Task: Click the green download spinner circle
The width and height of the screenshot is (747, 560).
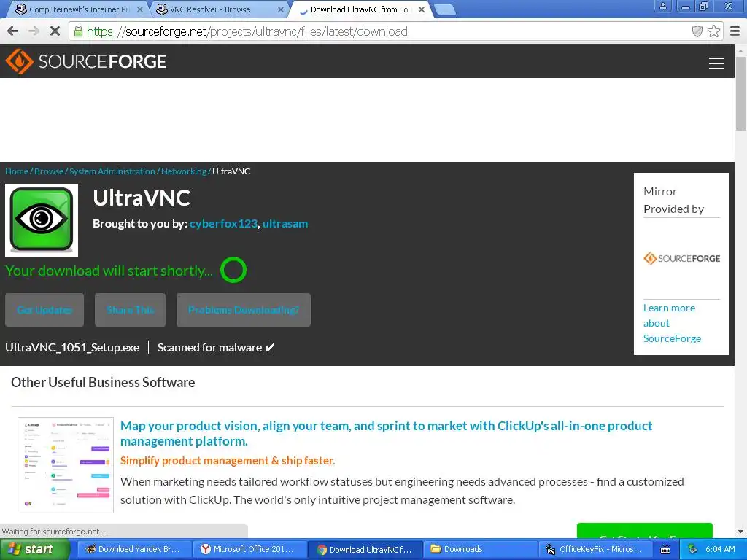Action: [233, 270]
